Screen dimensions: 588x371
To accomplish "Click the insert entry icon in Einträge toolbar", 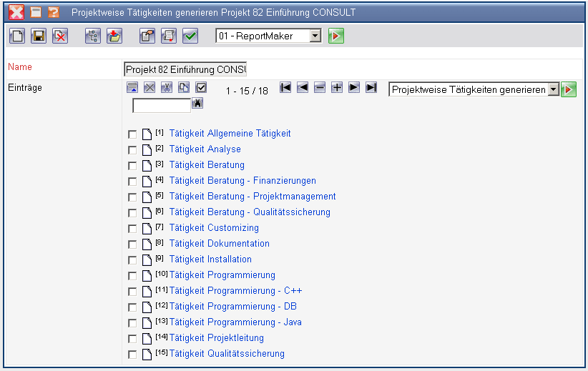I will (x=132, y=87).
